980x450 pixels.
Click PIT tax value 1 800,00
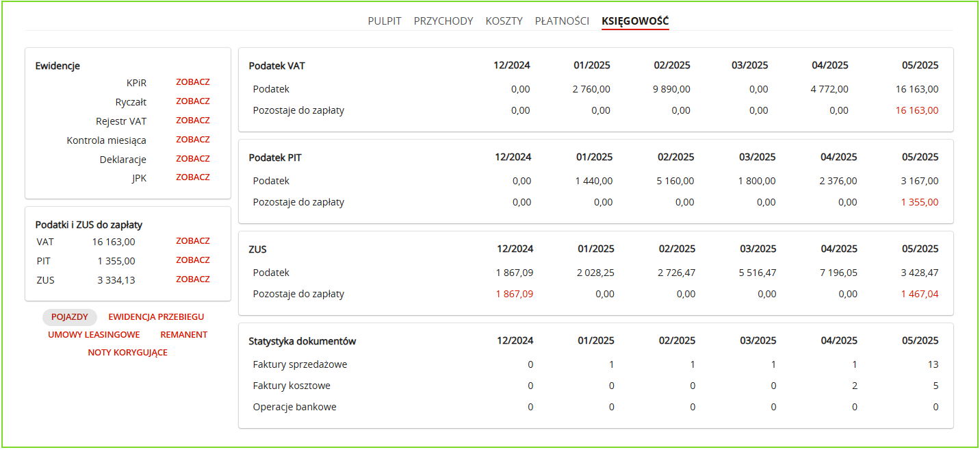click(757, 181)
